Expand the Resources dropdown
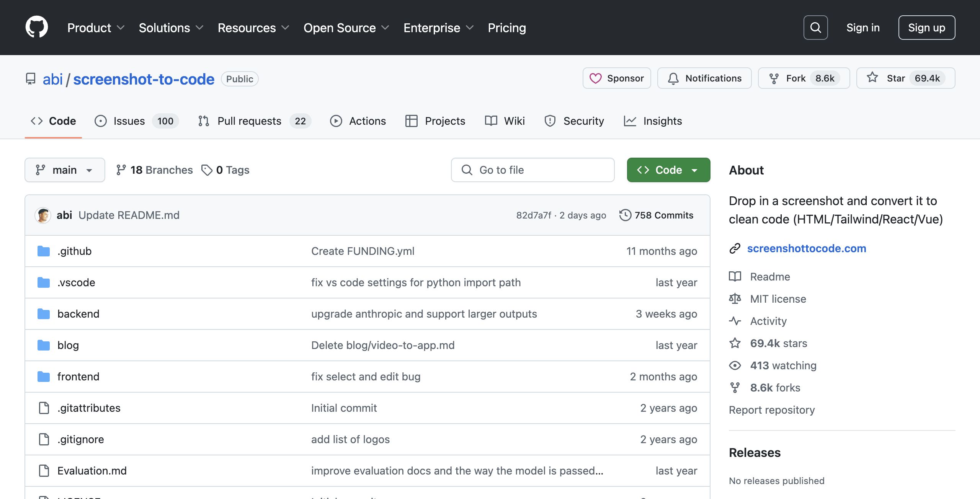The image size is (980, 499). (253, 28)
